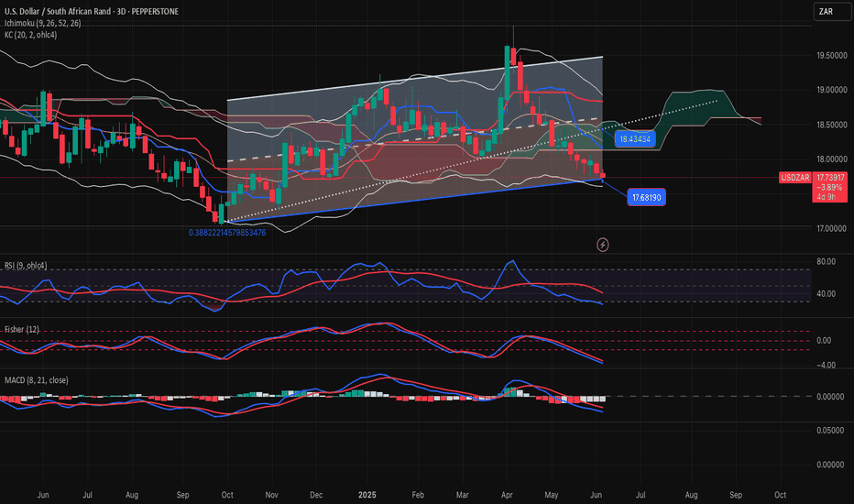
Task: Click the 17.00000 price axis label
Action: [x=831, y=229]
